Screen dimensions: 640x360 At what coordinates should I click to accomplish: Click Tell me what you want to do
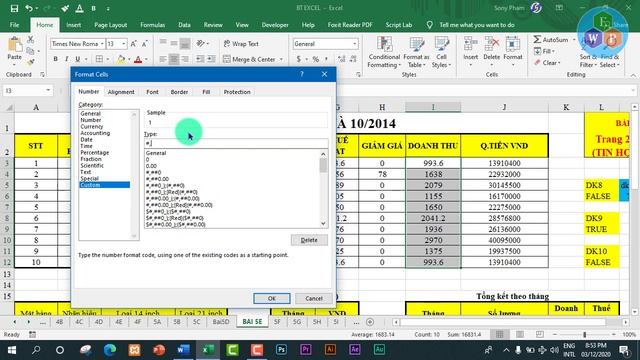coord(477,25)
